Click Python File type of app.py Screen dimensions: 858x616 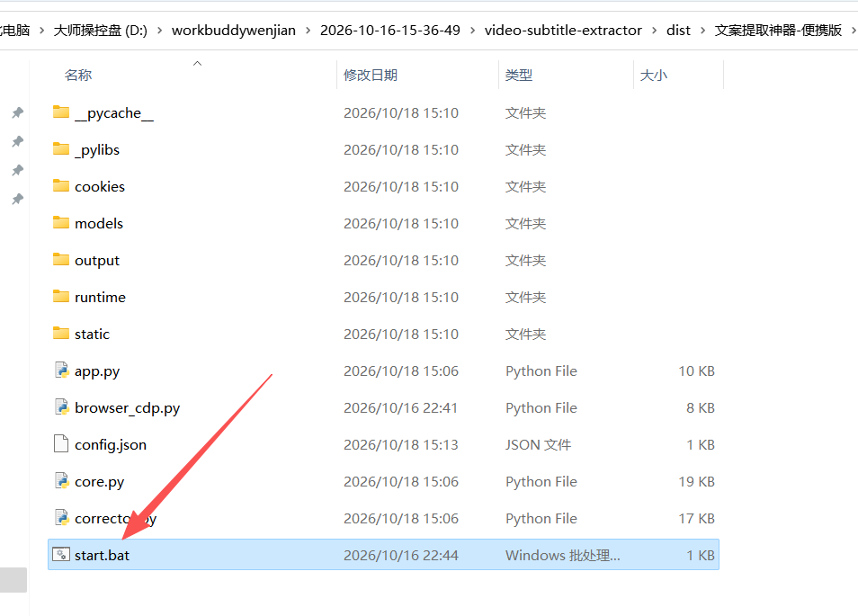541,370
